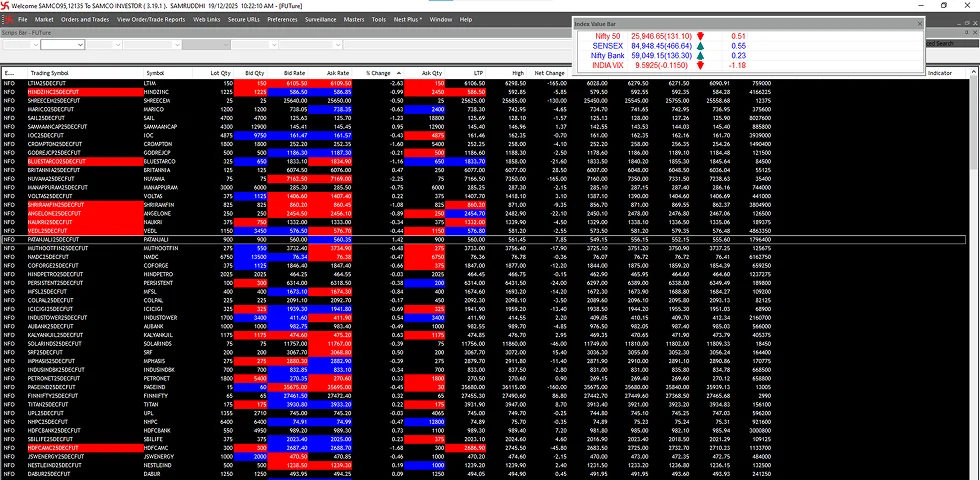Select the MARICO25DECFUT row
Screen dimensions: 980x480
(x=485, y=109)
